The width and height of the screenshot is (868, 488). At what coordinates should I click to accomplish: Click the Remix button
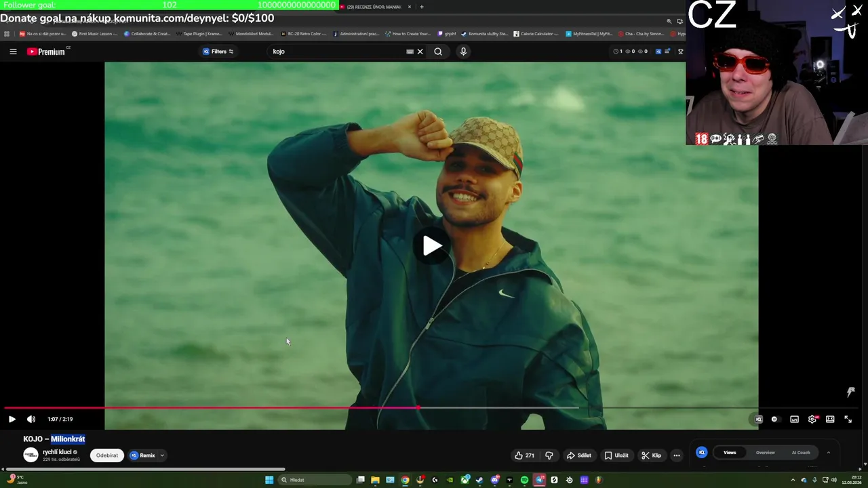[x=143, y=455]
